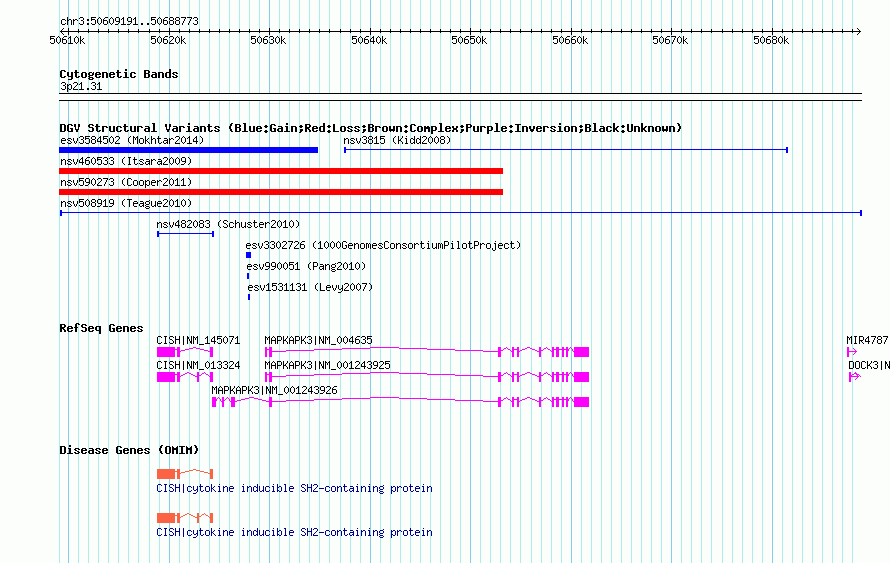Open the esv1531131 (Levy2007) label
This screenshot has width=890, height=563.
[310, 287]
